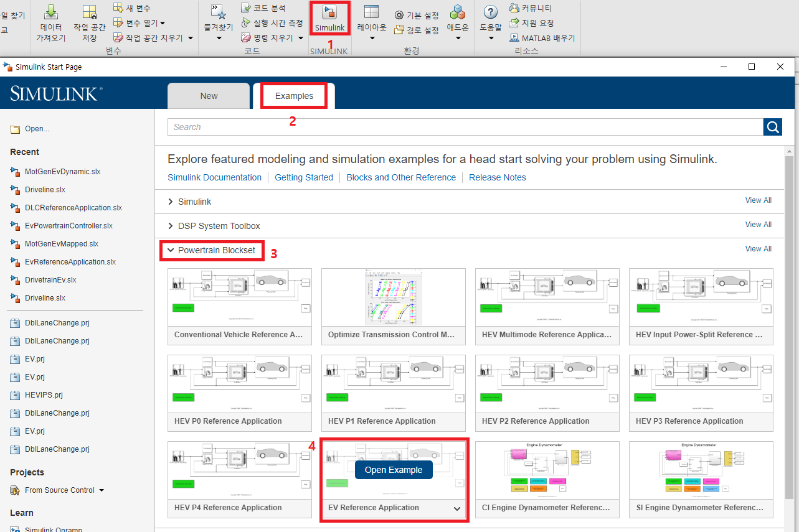Open the Clear Workspace (작업 공간 지우기) dropdown
Screen dimensions: 799x532
pos(191,38)
